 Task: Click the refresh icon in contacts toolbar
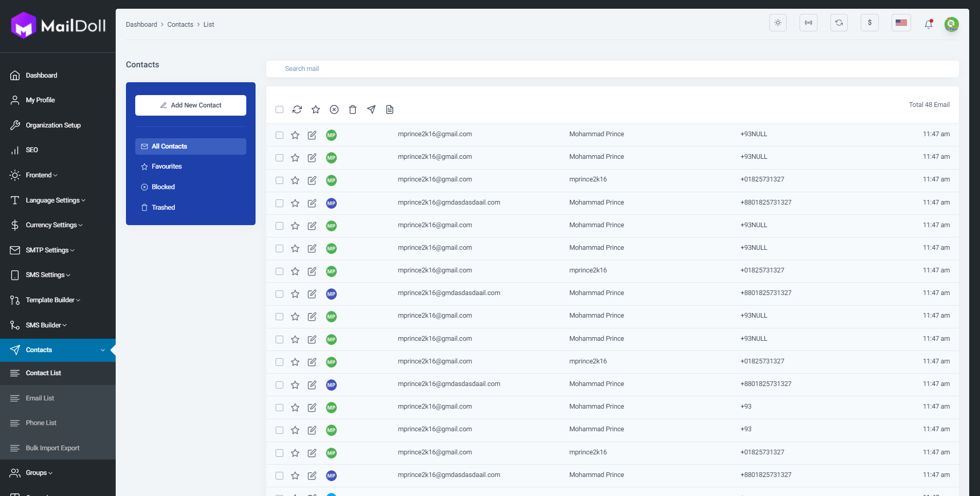(x=297, y=109)
